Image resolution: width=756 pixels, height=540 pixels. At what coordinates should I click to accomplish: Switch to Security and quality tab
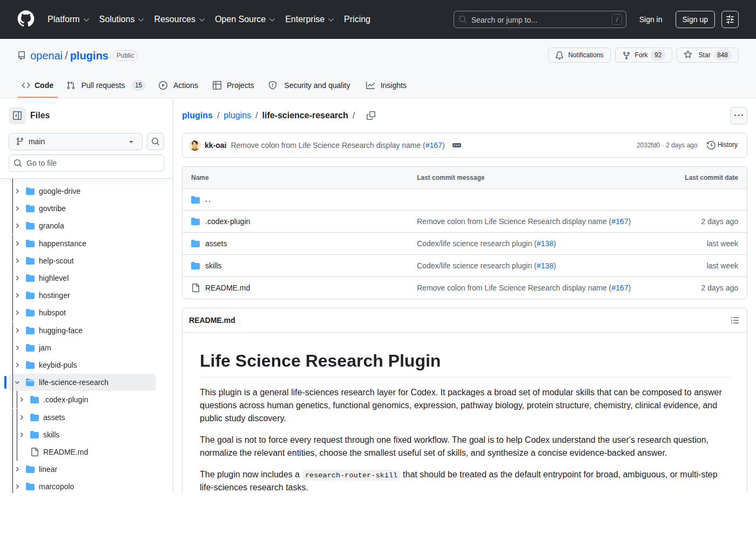309,85
